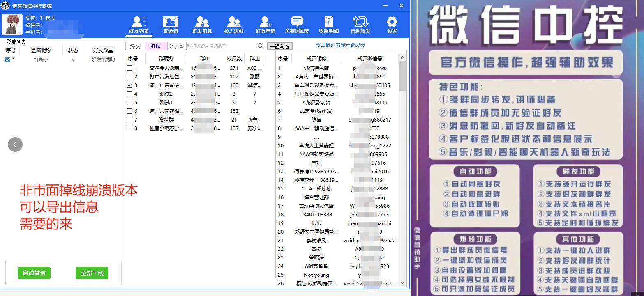The width and height of the screenshot is (644, 296).
Task: Switch to the 公众号 tab
Action: (176, 46)
